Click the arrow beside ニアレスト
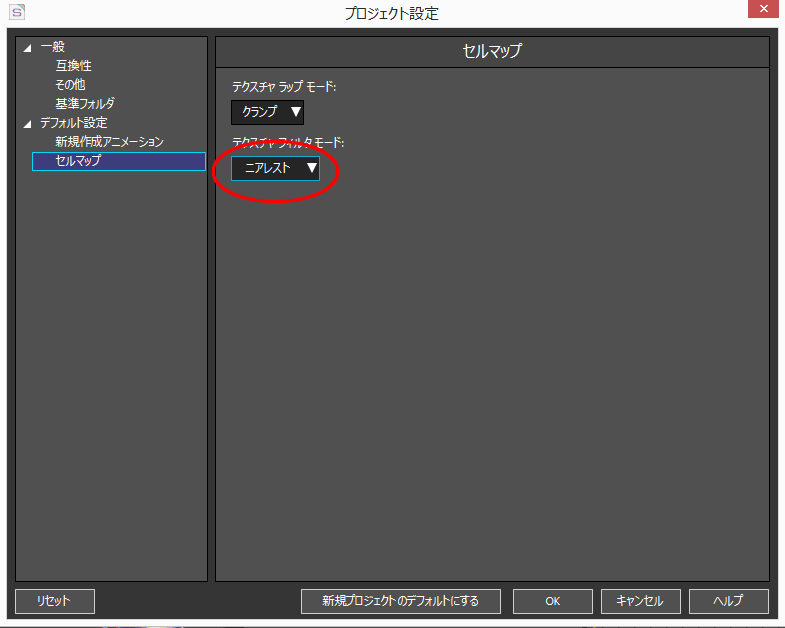 pos(312,168)
